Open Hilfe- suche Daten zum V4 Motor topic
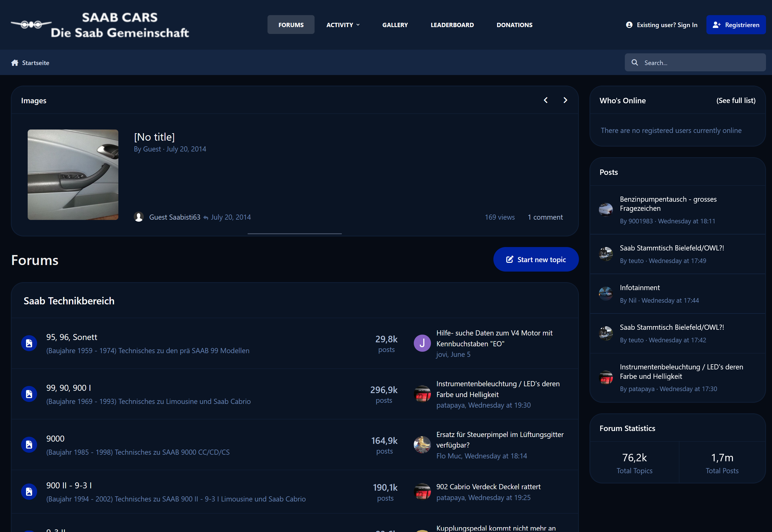This screenshot has height=532, width=772. [x=495, y=338]
